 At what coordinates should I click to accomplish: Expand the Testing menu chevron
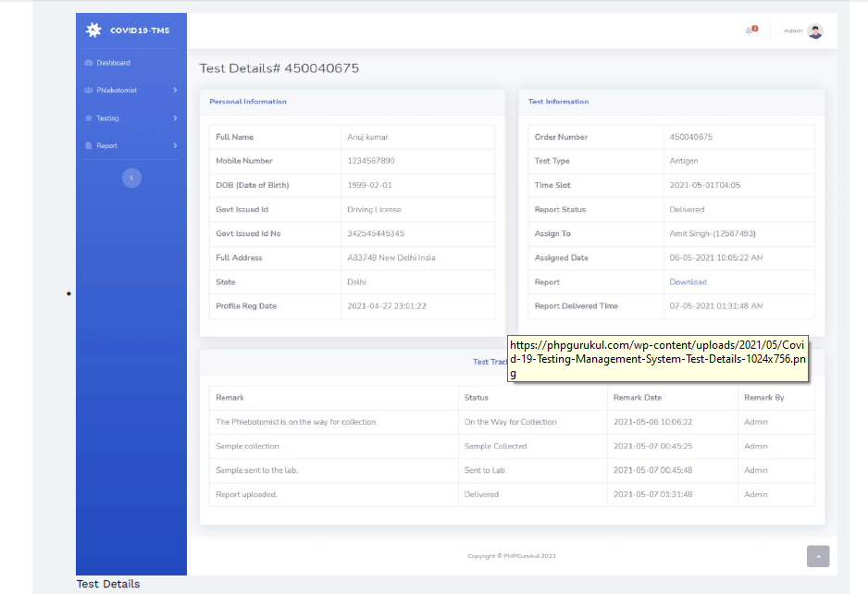(x=175, y=118)
